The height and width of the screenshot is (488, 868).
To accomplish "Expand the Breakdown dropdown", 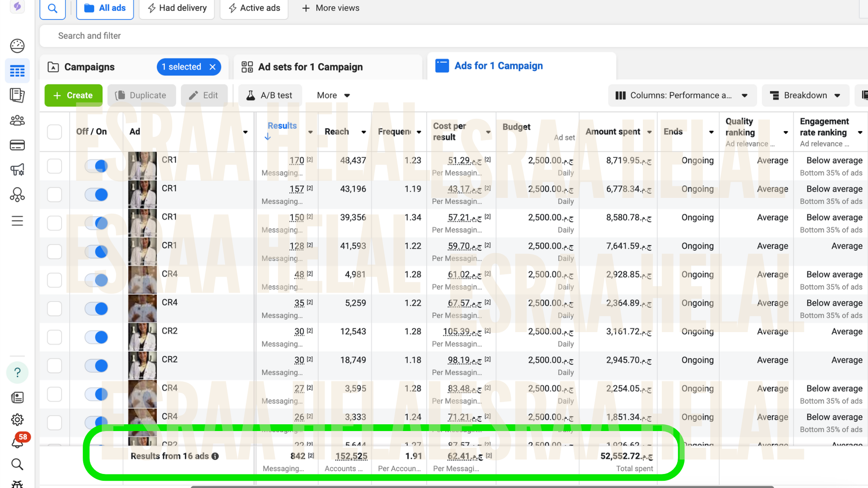I will point(806,95).
